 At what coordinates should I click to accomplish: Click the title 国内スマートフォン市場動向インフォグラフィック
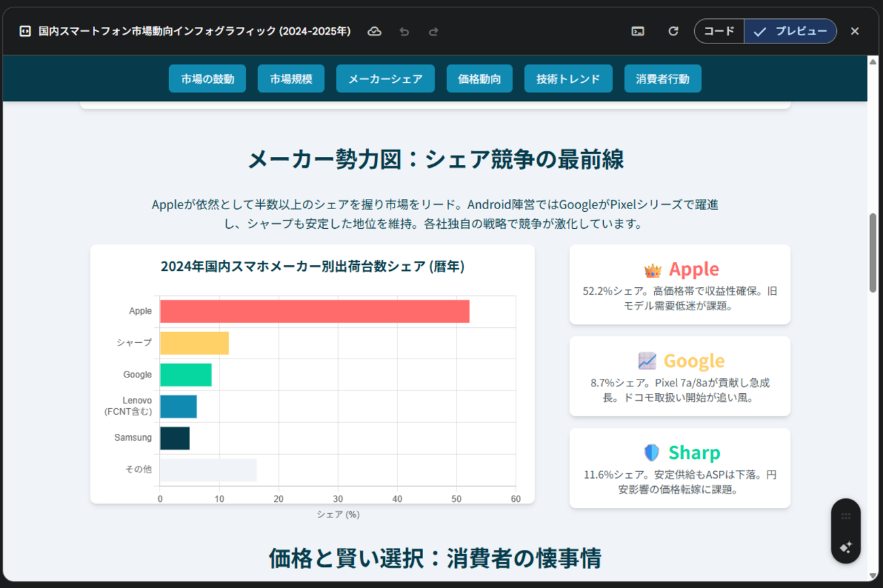(x=194, y=31)
